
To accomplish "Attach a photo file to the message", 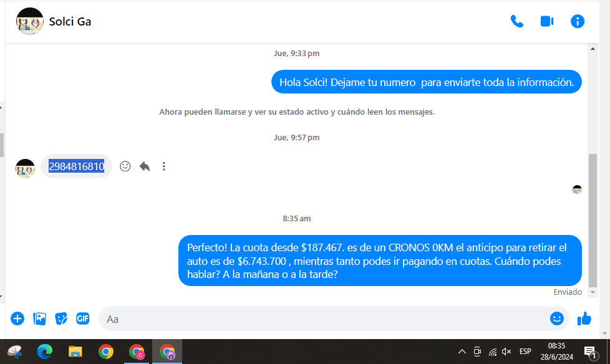I will [40, 319].
